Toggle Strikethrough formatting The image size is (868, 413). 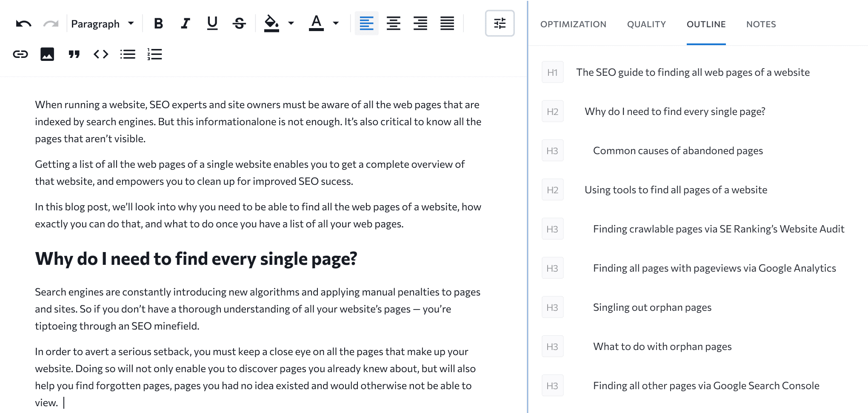point(240,23)
